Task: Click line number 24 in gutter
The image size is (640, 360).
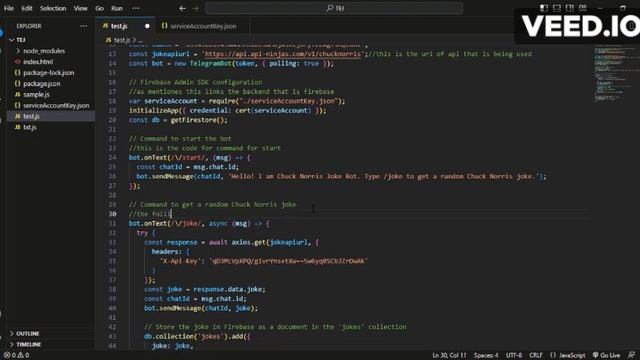Action: (112, 158)
